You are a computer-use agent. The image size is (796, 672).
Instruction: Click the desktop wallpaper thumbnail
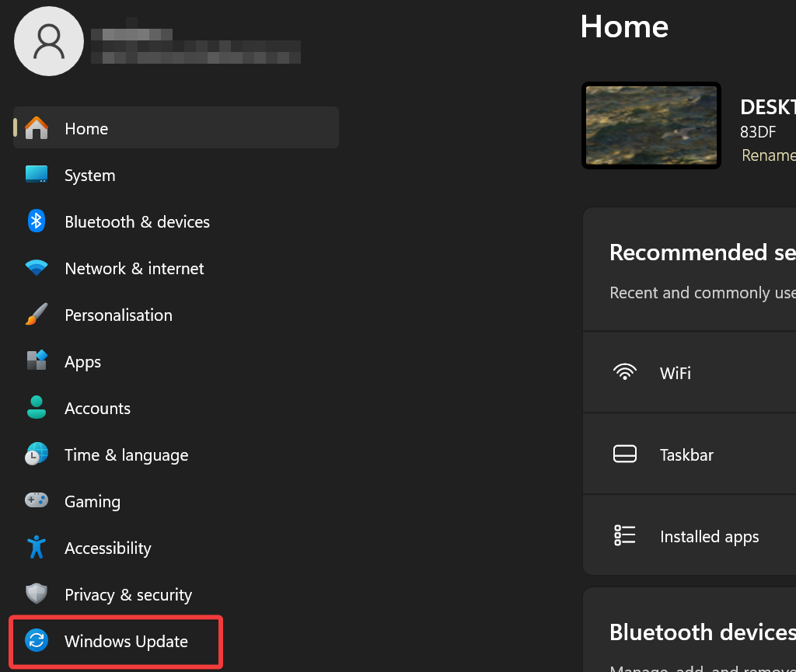coord(651,125)
